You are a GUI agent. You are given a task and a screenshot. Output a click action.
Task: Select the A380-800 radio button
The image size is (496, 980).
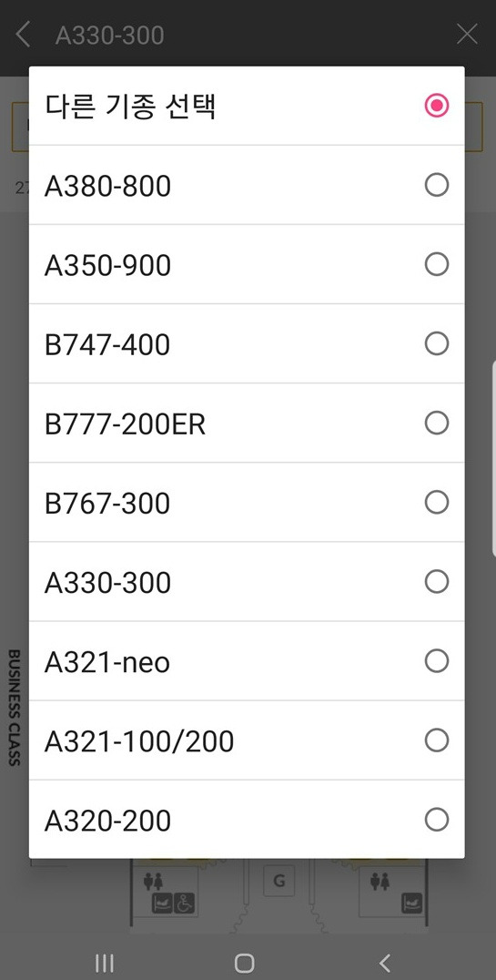[x=437, y=185]
